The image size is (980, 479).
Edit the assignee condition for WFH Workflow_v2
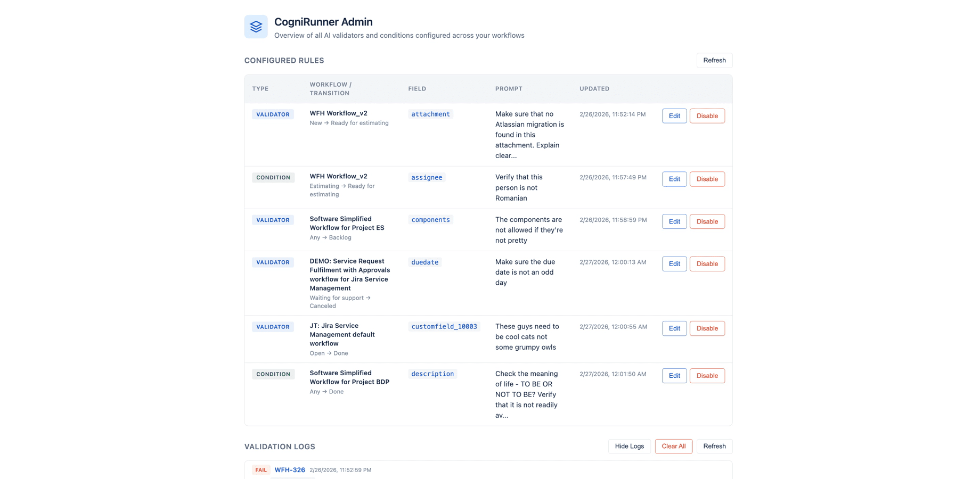click(x=674, y=179)
